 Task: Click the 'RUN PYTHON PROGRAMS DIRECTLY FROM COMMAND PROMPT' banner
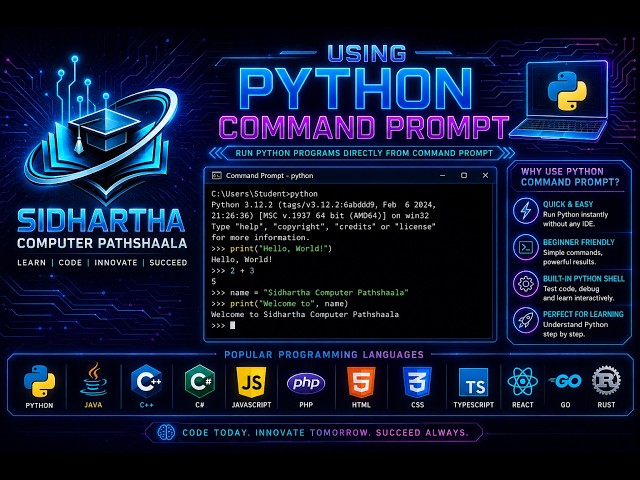(364, 153)
